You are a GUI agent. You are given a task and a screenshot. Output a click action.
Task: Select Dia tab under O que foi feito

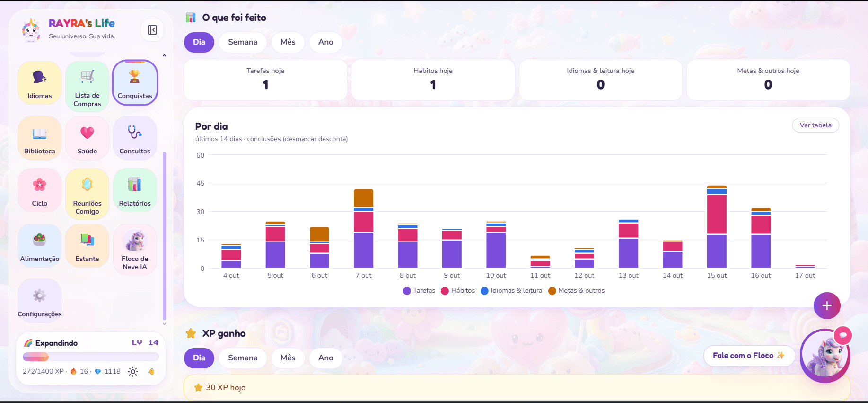point(199,42)
